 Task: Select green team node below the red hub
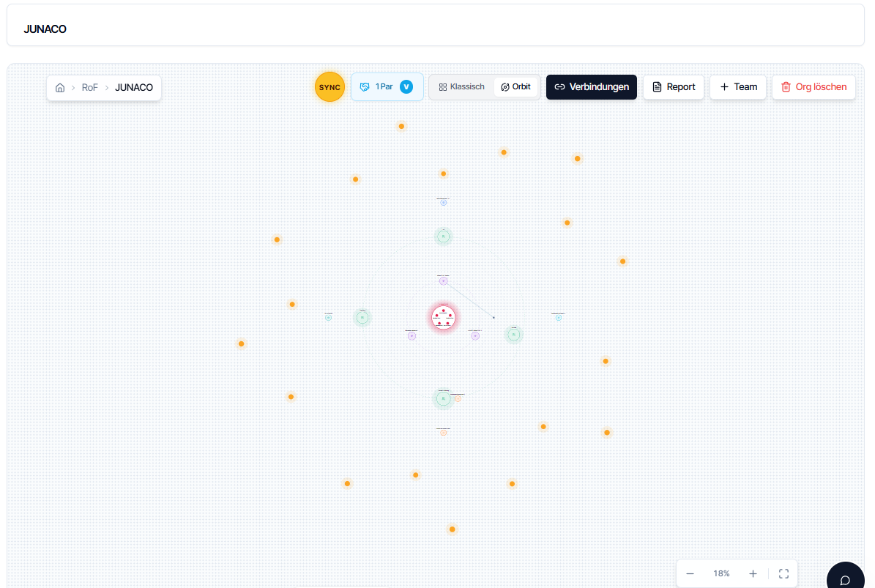click(444, 399)
